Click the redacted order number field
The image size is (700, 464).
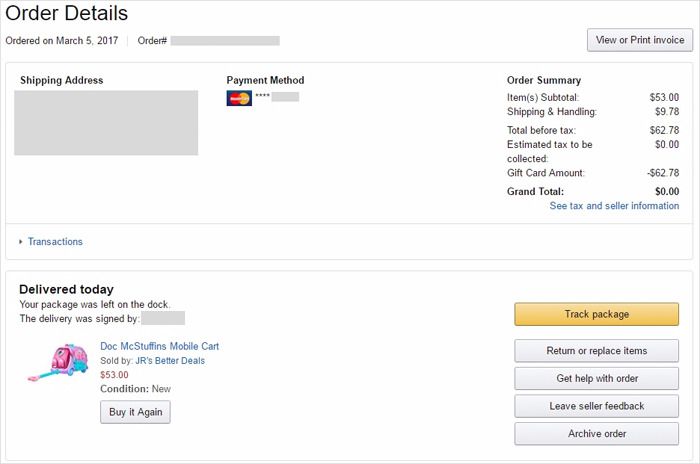(x=225, y=41)
